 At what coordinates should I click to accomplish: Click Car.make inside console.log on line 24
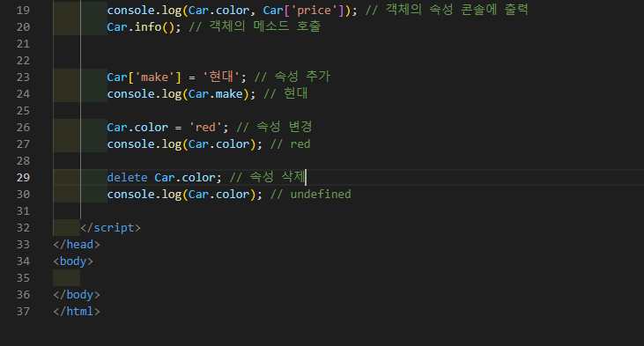[x=216, y=94]
